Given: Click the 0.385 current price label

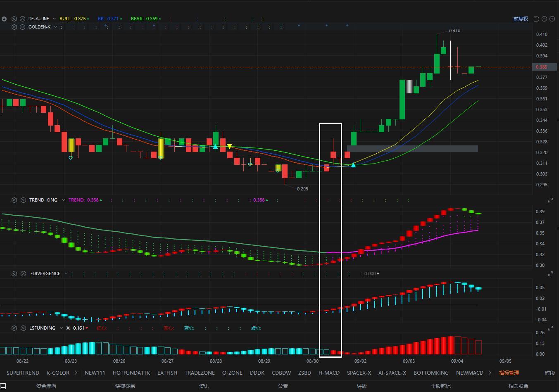Looking at the screenshot, I should [545, 67].
